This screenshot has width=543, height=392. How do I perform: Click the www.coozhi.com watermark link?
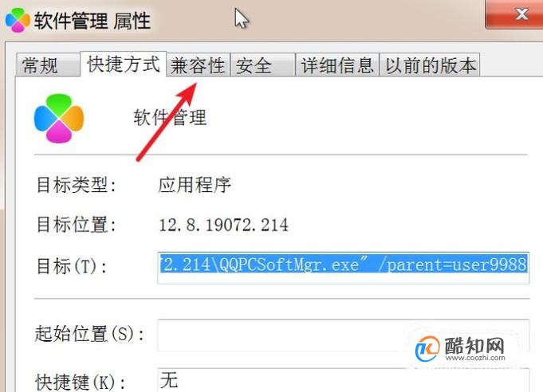point(475,358)
